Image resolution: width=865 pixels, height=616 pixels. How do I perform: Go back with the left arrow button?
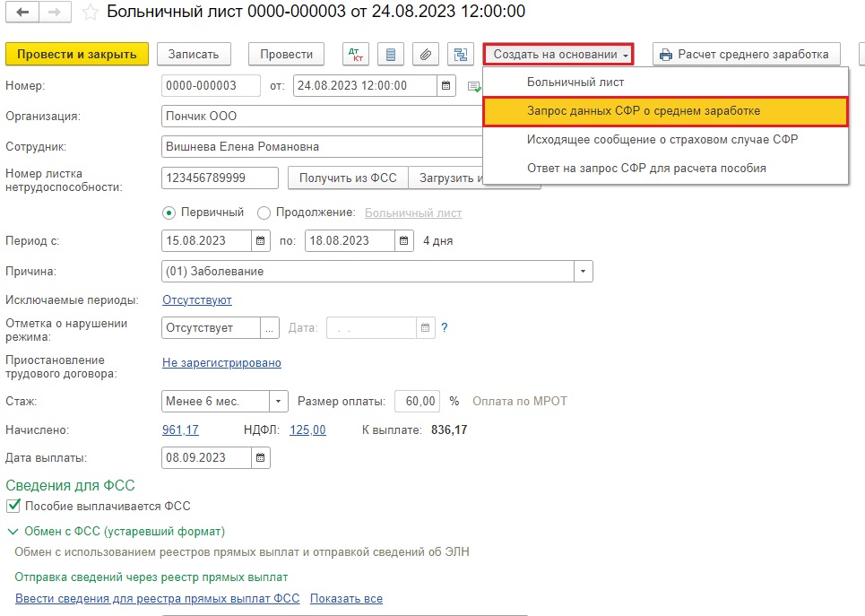[22, 13]
